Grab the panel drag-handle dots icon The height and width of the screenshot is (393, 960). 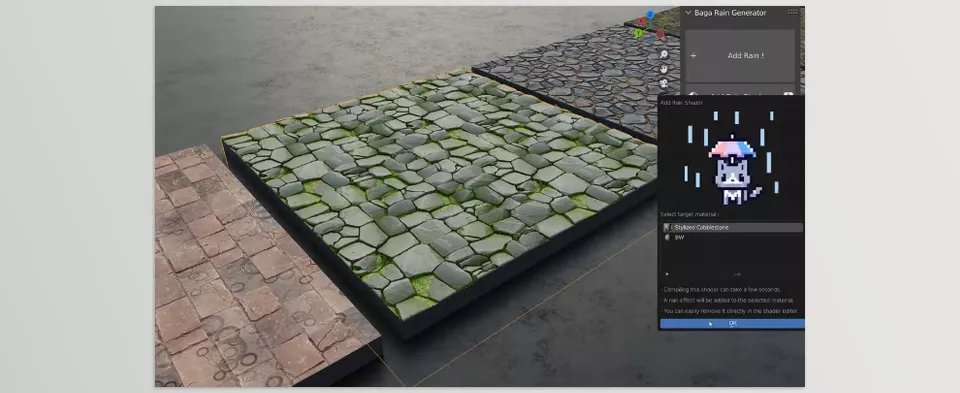pos(792,12)
